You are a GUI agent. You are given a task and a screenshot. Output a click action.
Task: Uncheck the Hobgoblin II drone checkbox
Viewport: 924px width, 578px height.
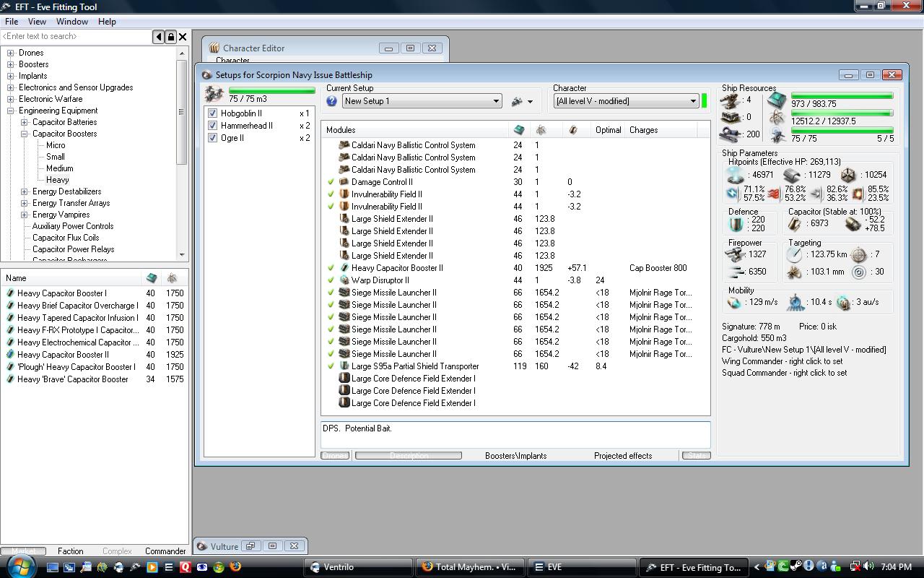coord(213,113)
